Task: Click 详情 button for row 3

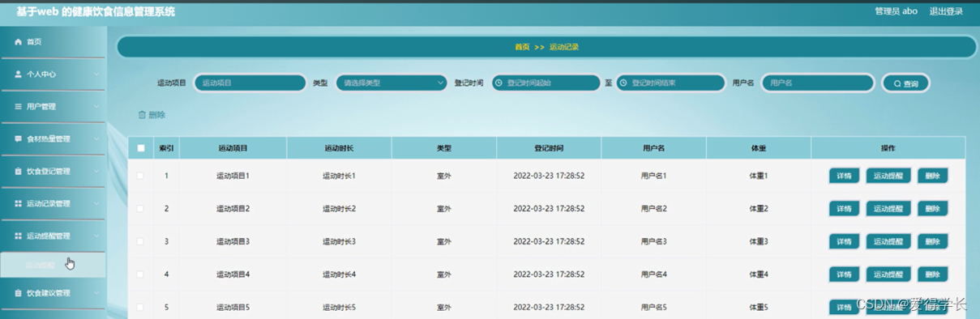Action: [844, 241]
